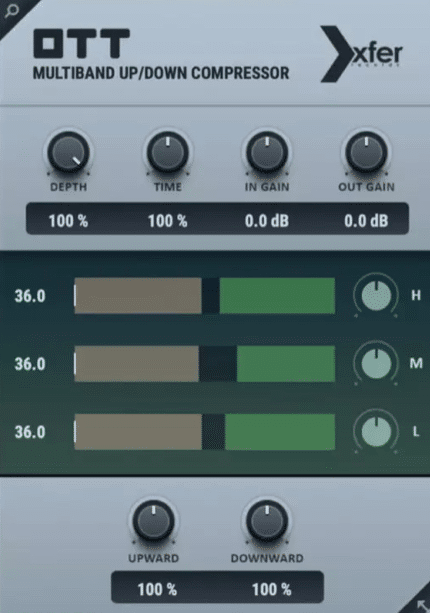
Task: Click the Depth value 100 %
Action: [68, 221]
